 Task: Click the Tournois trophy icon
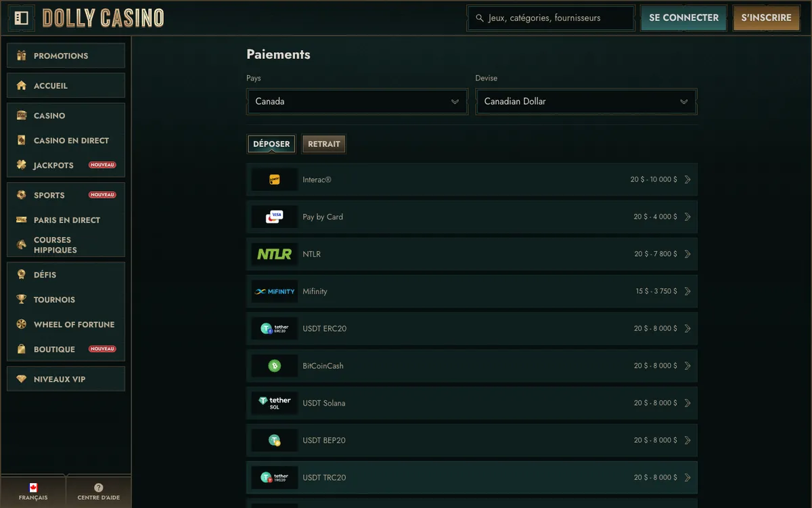[x=22, y=299]
